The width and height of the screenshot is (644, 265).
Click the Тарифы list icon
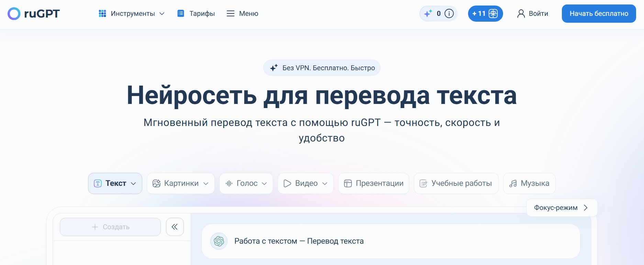point(181,13)
